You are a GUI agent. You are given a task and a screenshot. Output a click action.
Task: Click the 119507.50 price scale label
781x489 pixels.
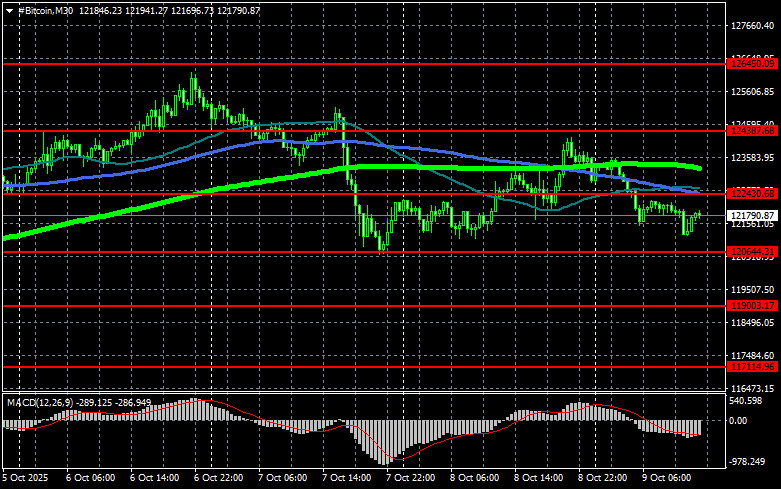click(x=752, y=290)
